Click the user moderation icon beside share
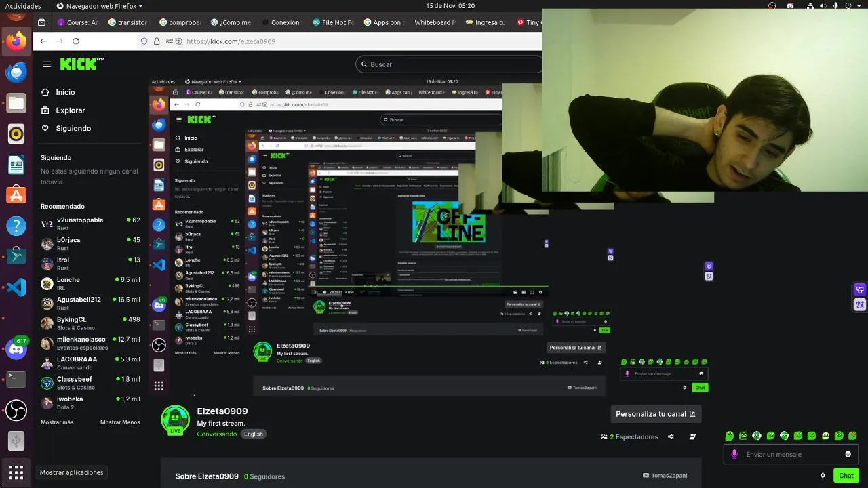This screenshot has width=868, height=488. (x=692, y=437)
